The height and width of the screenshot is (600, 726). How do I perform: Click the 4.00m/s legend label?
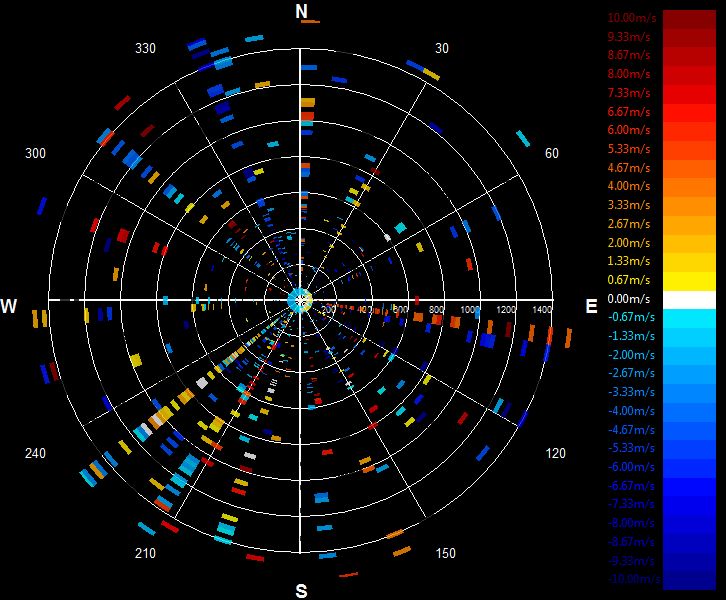(629, 186)
